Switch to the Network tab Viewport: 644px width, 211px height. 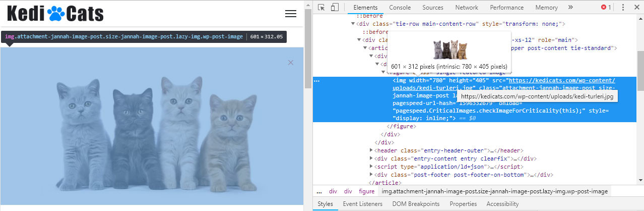click(467, 7)
